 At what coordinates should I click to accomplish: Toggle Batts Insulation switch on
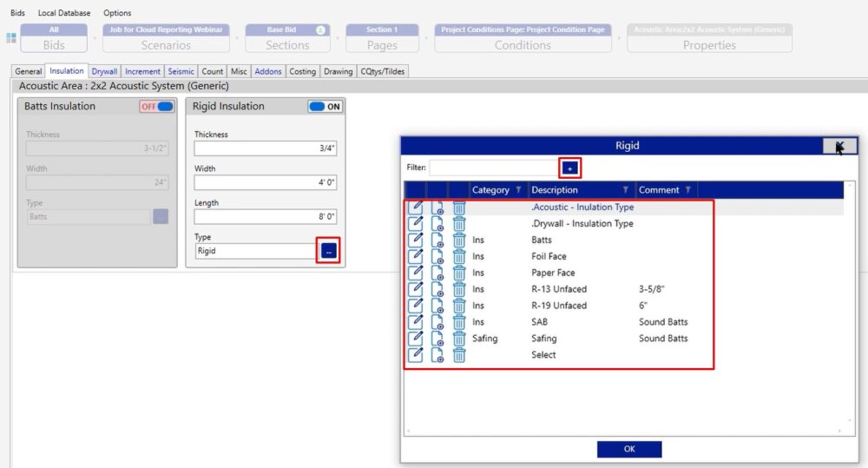click(156, 107)
